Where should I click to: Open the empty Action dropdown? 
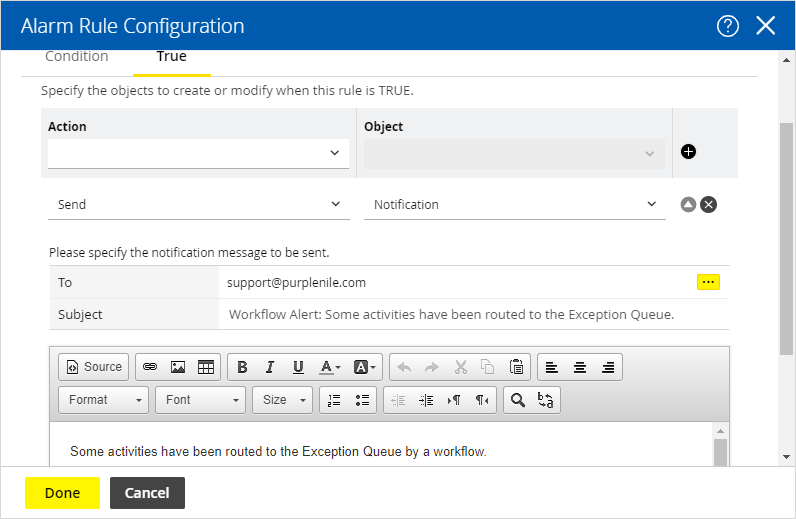pos(198,153)
